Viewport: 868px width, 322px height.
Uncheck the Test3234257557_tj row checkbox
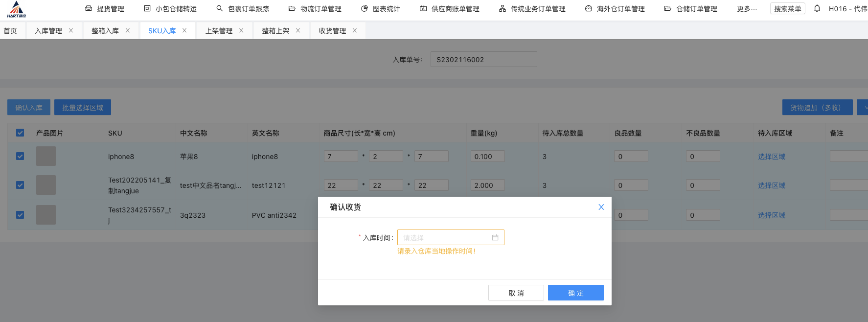coord(20,215)
